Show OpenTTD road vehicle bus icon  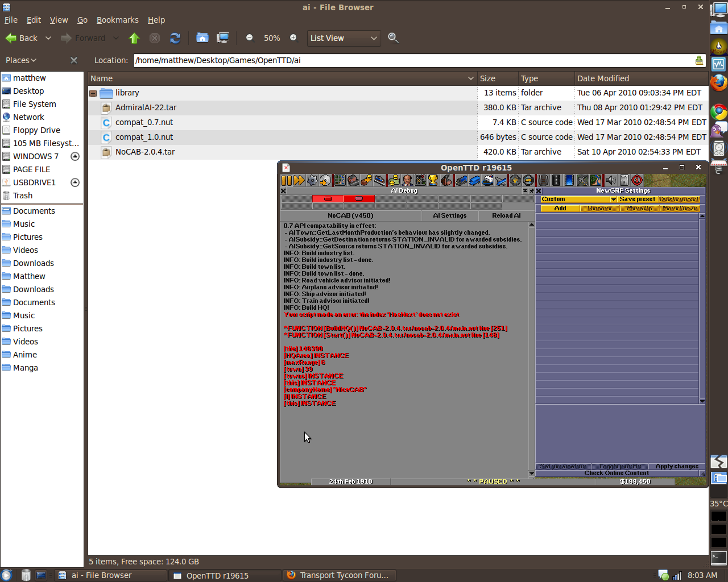[474, 180]
